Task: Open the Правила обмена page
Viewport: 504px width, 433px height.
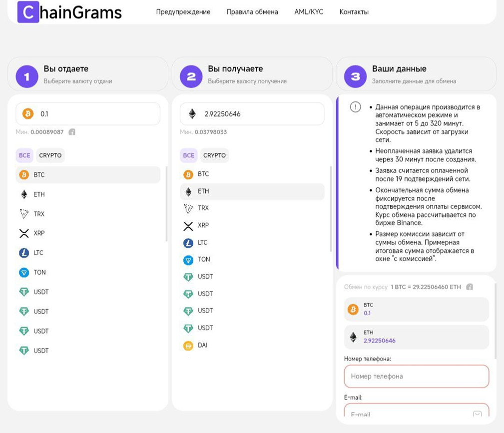Action: tap(252, 12)
